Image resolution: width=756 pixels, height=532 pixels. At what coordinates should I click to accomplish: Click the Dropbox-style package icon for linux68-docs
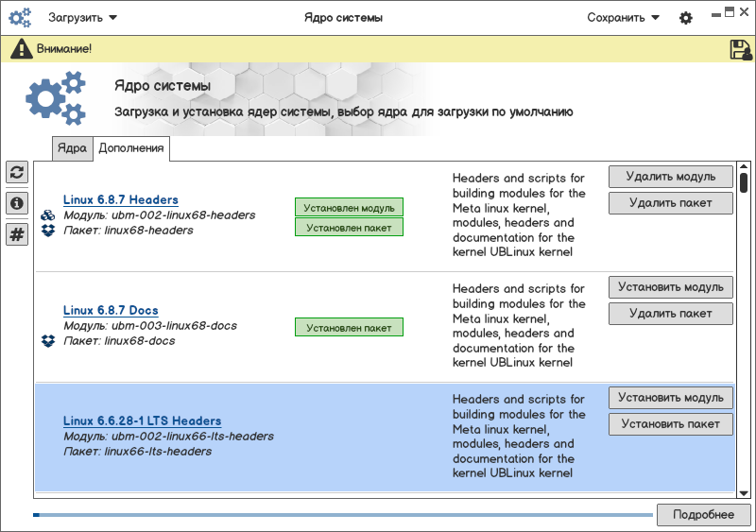[x=48, y=341]
